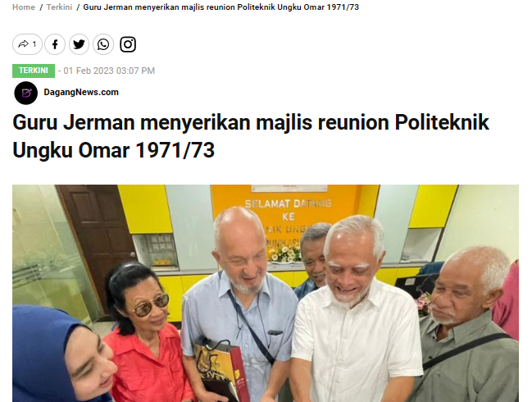This screenshot has height=402, width=532.
Task: Select the green TERKINI category tag
Action: (x=34, y=71)
